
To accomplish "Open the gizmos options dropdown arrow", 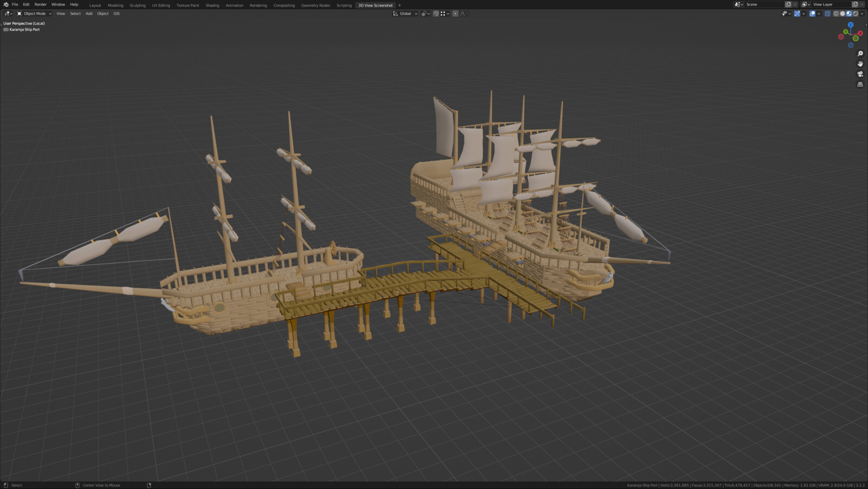I will pos(803,14).
